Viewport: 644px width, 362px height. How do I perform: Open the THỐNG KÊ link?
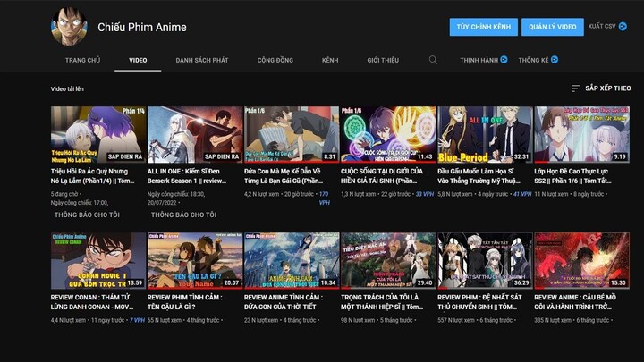click(533, 60)
